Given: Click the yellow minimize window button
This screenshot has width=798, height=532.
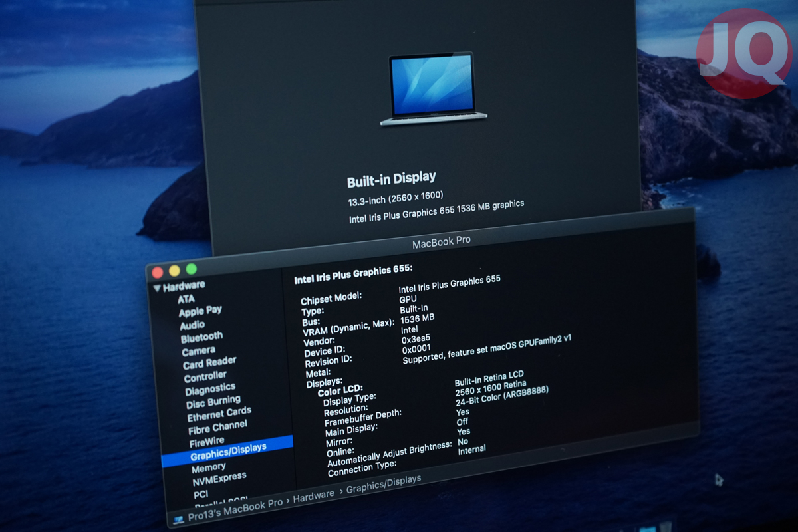Looking at the screenshot, I should click(x=174, y=271).
